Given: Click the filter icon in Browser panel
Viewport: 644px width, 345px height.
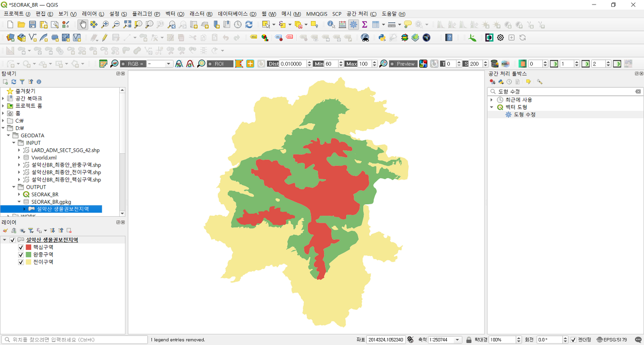Looking at the screenshot, I should pyautogui.click(x=22, y=81).
